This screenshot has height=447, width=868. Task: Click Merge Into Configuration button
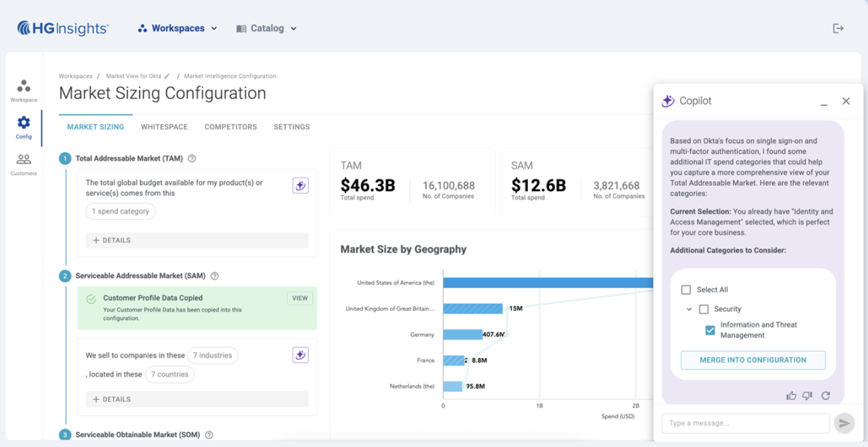click(x=753, y=360)
